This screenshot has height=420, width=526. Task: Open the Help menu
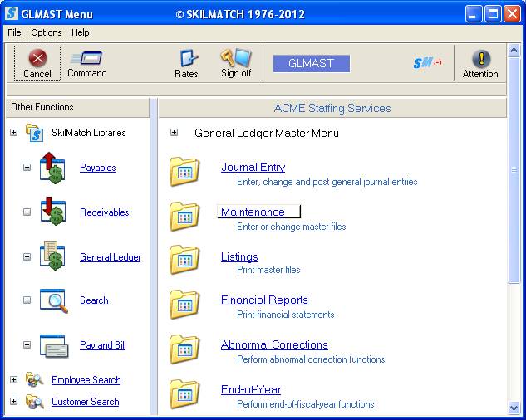(x=80, y=32)
